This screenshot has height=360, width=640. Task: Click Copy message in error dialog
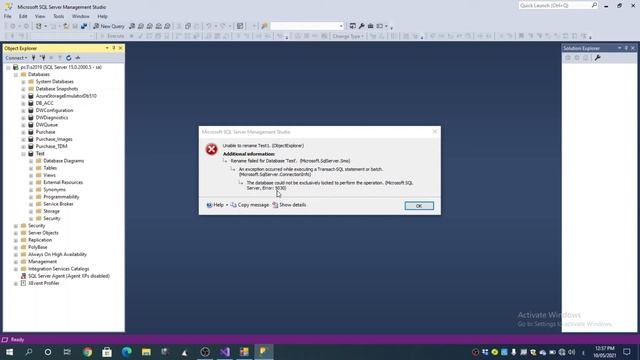tap(249, 205)
